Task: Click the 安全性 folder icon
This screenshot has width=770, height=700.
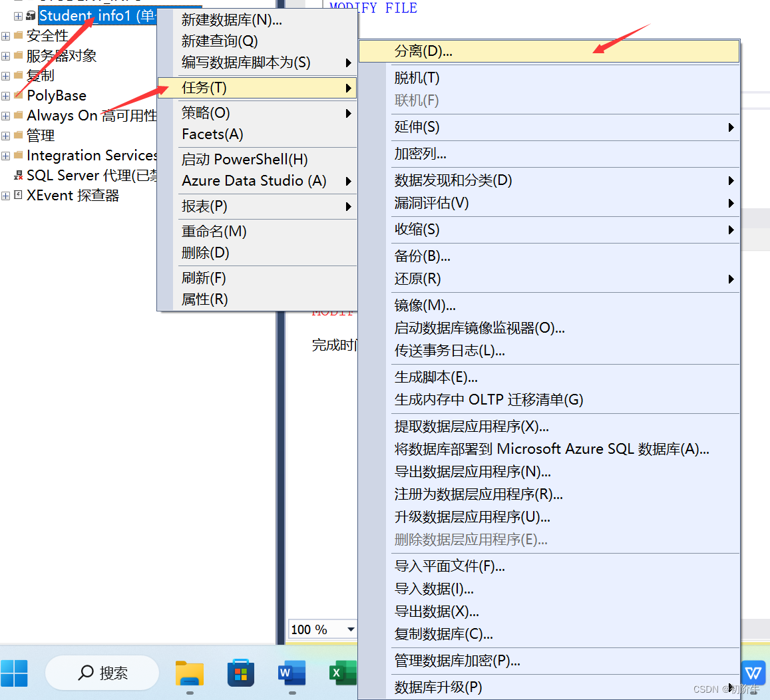Action: [x=19, y=35]
